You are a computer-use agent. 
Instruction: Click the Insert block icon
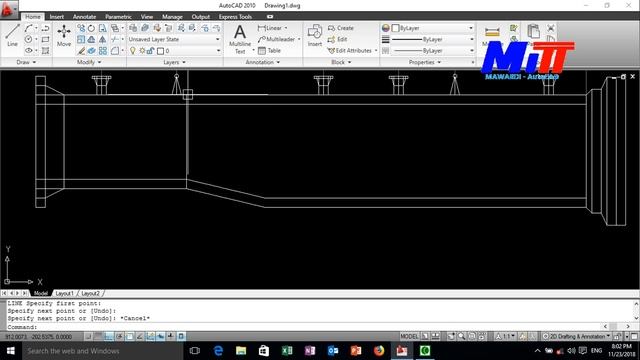[315, 35]
